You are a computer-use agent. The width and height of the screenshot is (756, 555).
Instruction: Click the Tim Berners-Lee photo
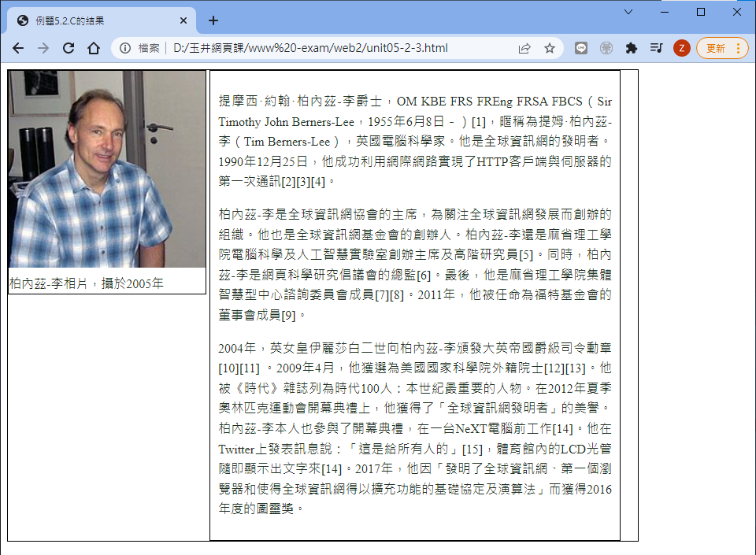[x=107, y=169]
